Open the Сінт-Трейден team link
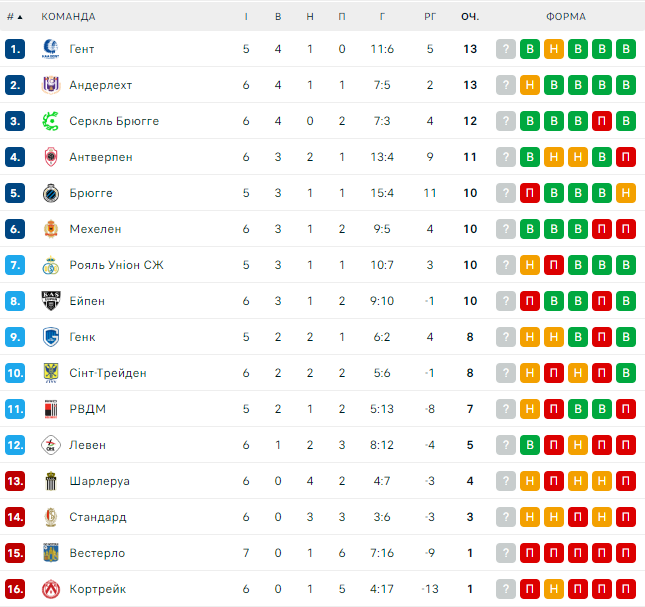Viewport: 645px width, 607px height. [108, 373]
